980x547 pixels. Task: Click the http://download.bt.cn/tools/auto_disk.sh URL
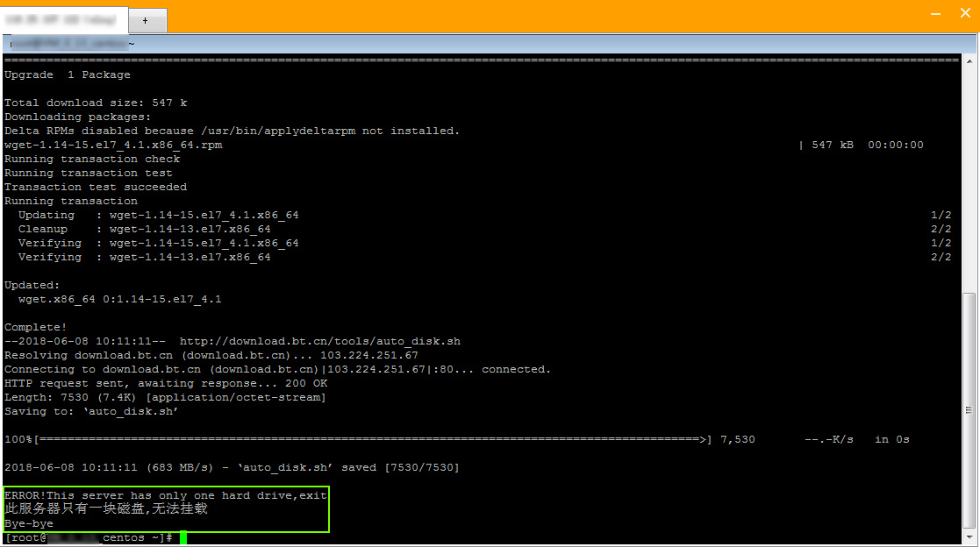click(x=320, y=342)
